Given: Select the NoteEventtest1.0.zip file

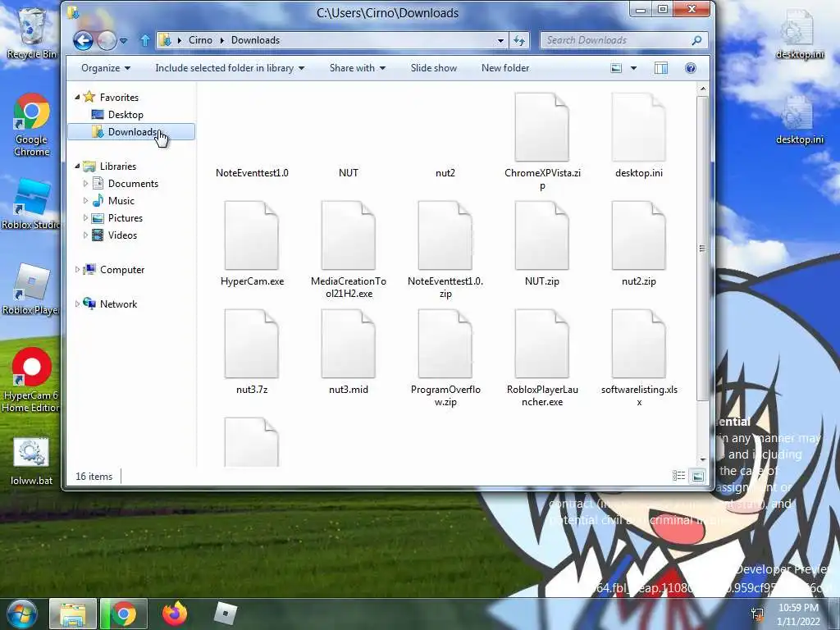Looking at the screenshot, I should [x=445, y=235].
